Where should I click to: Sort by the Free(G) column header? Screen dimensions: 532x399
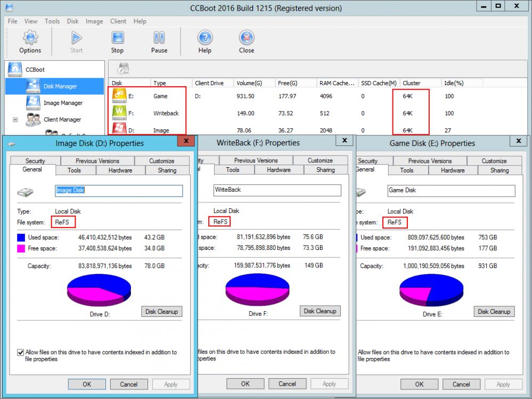[x=296, y=83]
